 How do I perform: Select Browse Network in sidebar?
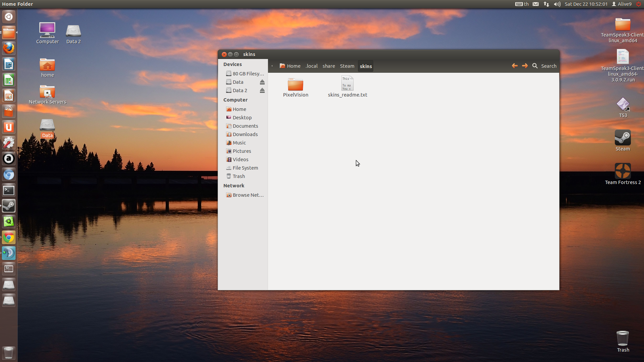point(248,195)
